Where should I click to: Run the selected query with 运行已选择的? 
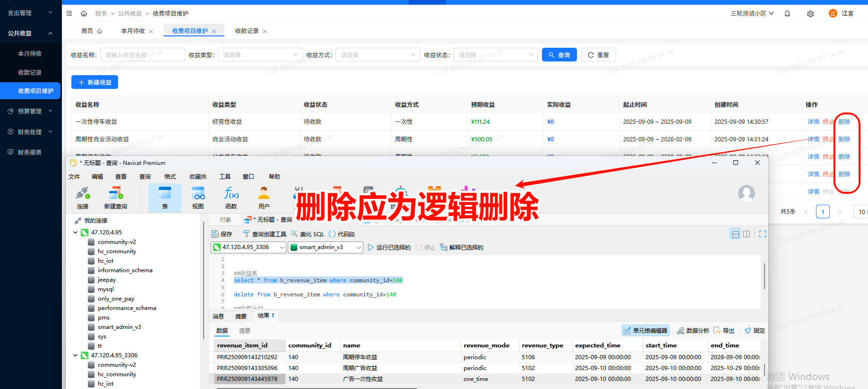pos(389,247)
